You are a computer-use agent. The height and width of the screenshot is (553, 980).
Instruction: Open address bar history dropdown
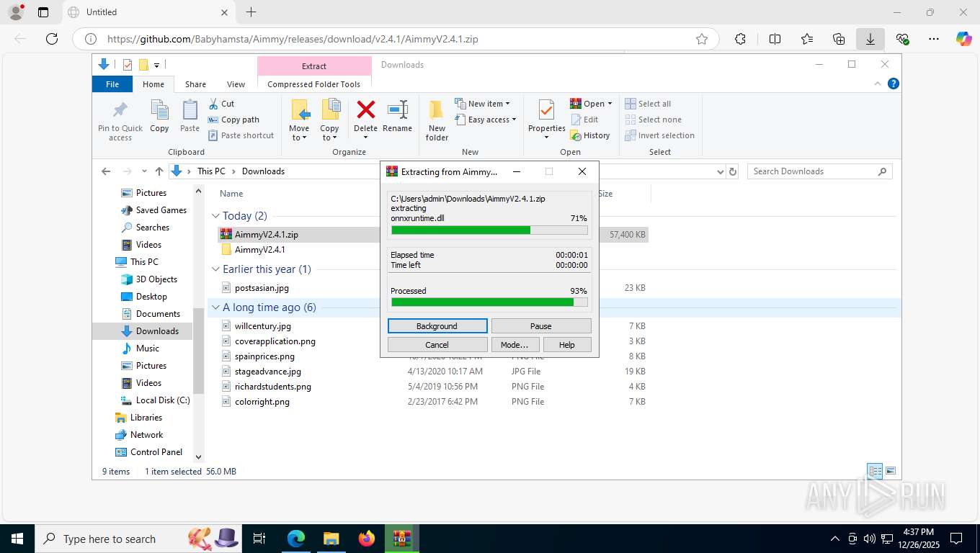(x=720, y=171)
